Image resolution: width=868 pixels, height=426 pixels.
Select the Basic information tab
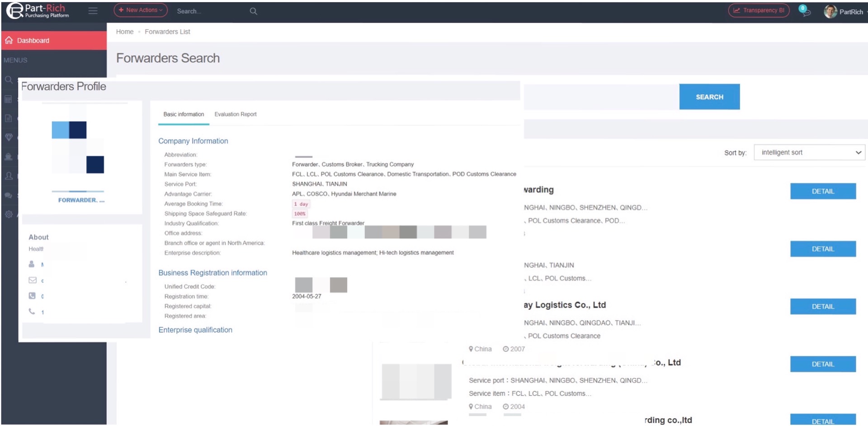[x=184, y=114]
